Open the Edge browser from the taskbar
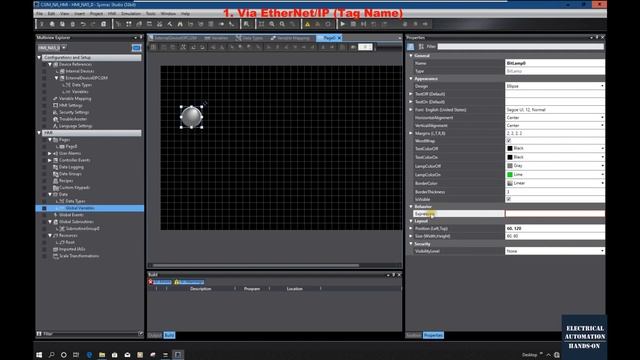The image size is (640, 360). tap(89, 355)
